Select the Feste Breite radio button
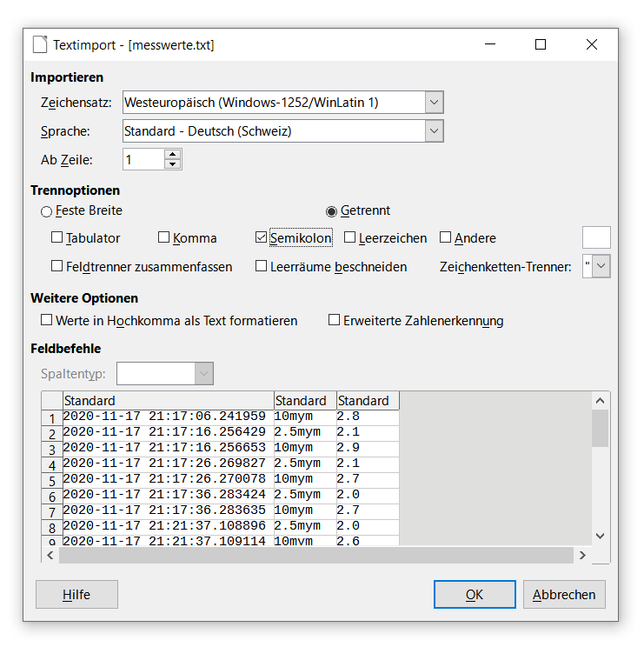Screen dimensions: 644x647 point(46,210)
